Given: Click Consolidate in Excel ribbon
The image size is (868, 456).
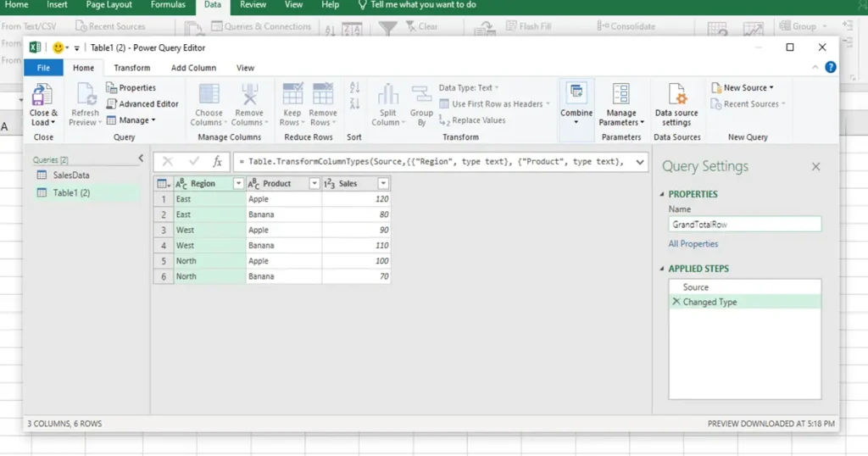Looking at the screenshot, I should [626, 26].
